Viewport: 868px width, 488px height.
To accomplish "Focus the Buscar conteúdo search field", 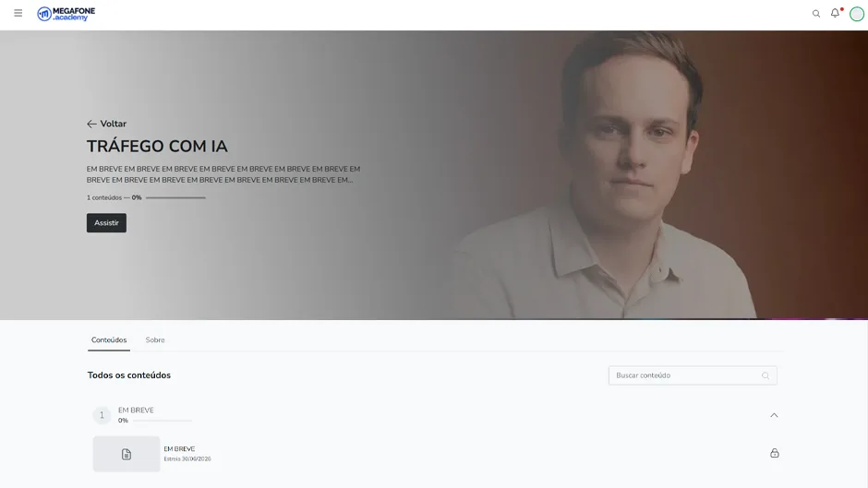I will pyautogui.click(x=693, y=375).
